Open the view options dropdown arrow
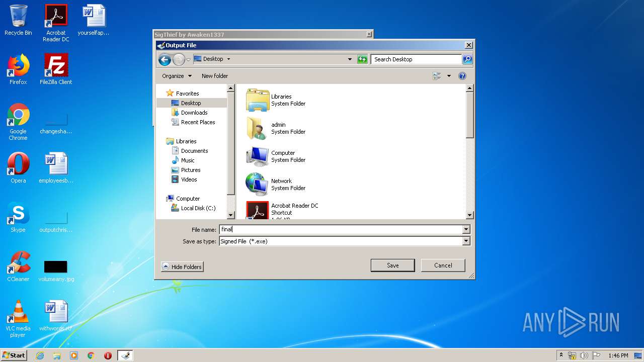This screenshot has height=362, width=644. click(449, 76)
